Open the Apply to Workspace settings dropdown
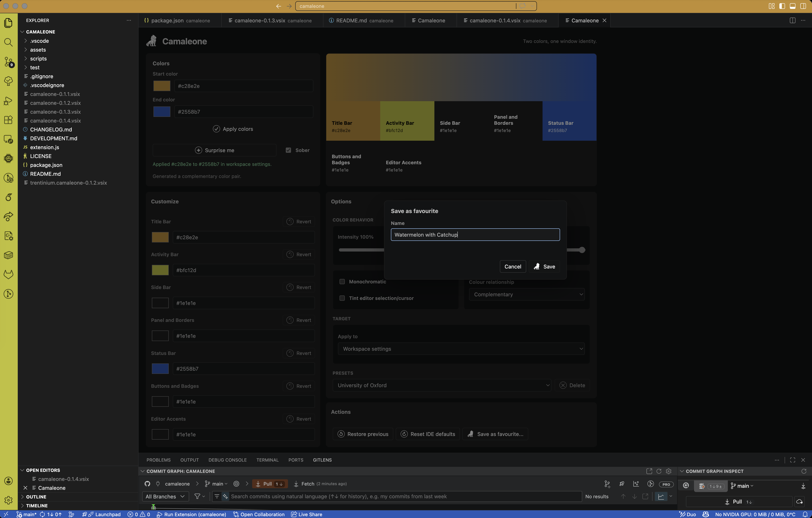Viewport: 812px width, 518px height. pos(461,349)
